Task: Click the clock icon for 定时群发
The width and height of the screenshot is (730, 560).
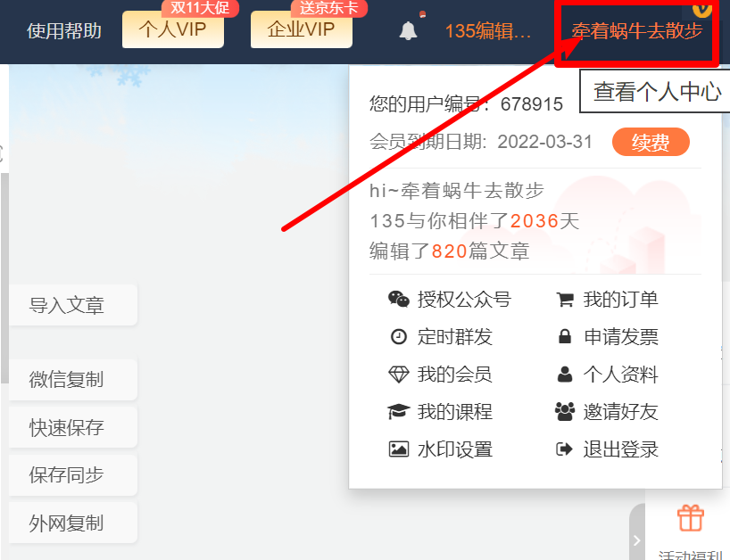Action: pos(399,336)
